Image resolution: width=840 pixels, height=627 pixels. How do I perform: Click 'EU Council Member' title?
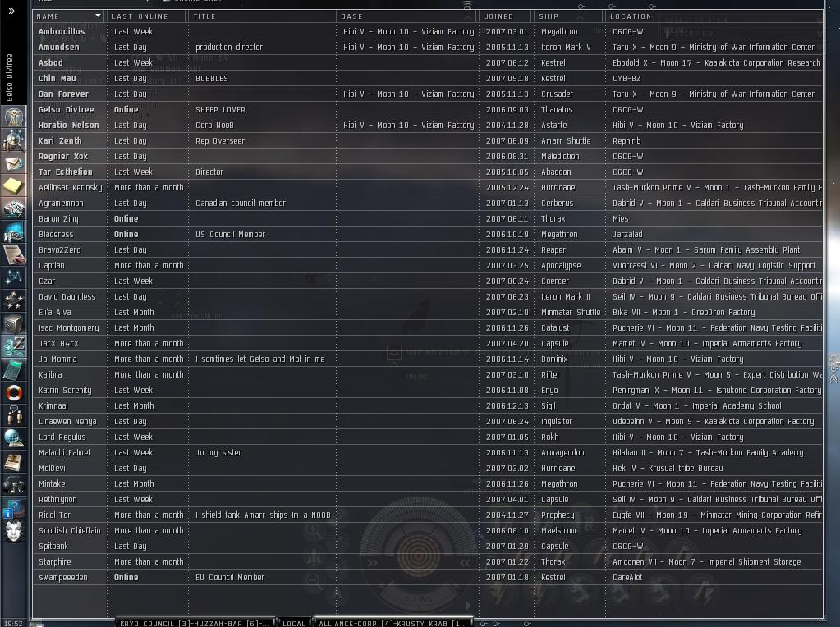(x=230, y=577)
